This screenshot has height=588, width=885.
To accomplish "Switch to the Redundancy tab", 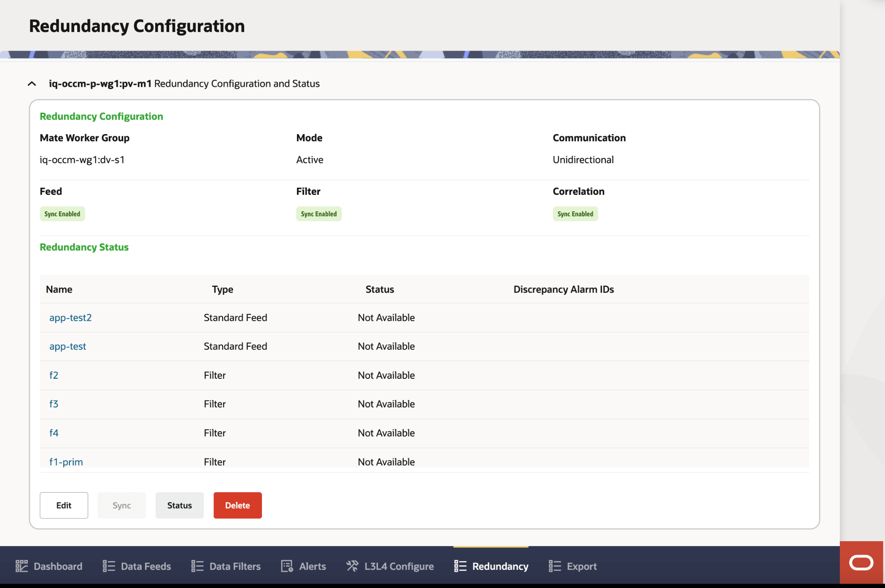I will [500, 566].
